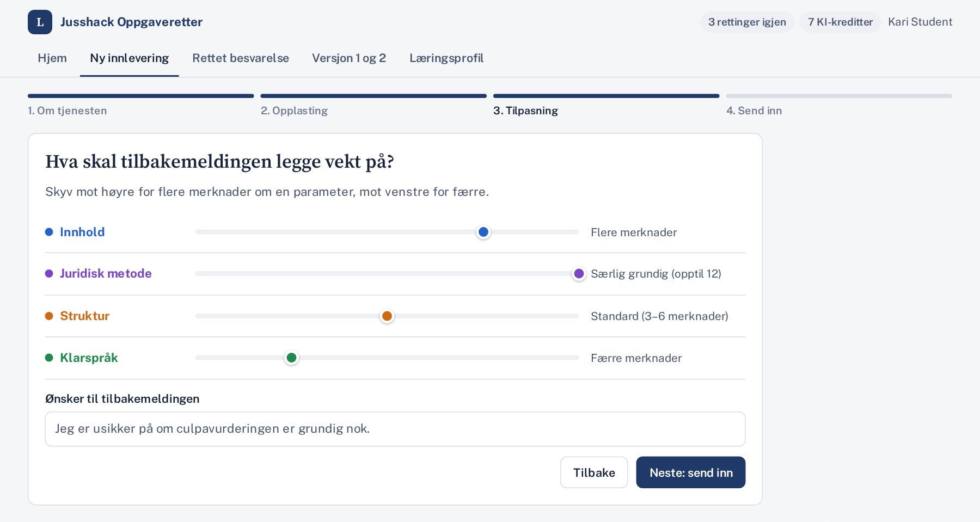Open Versjon 1 og 2 tab
This screenshot has width=980, height=522.
click(349, 58)
